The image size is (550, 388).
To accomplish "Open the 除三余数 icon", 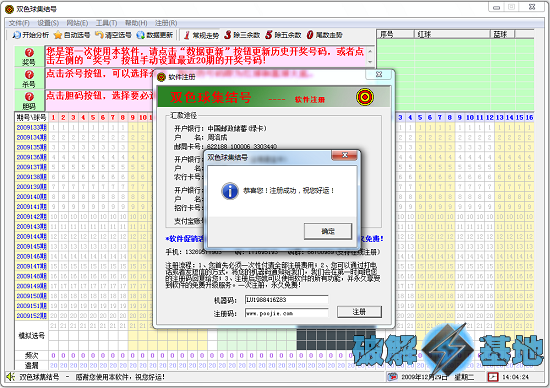I will pos(228,35).
